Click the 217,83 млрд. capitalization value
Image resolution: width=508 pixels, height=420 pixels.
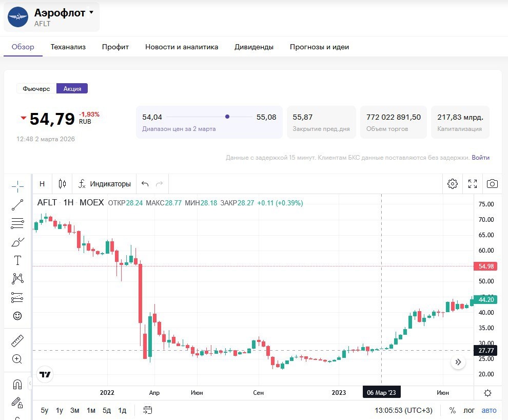click(460, 117)
